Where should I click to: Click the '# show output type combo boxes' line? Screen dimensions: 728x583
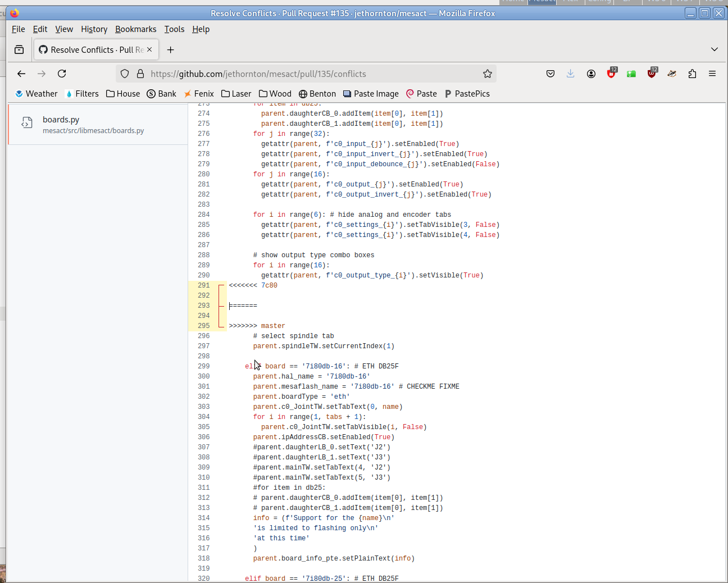(x=313, y=255)
